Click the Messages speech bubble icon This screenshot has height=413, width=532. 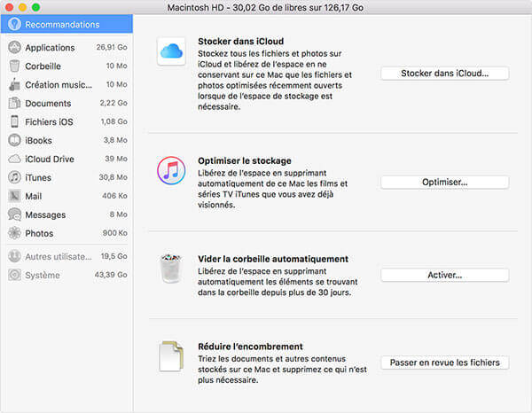click(x=14, y=214)
